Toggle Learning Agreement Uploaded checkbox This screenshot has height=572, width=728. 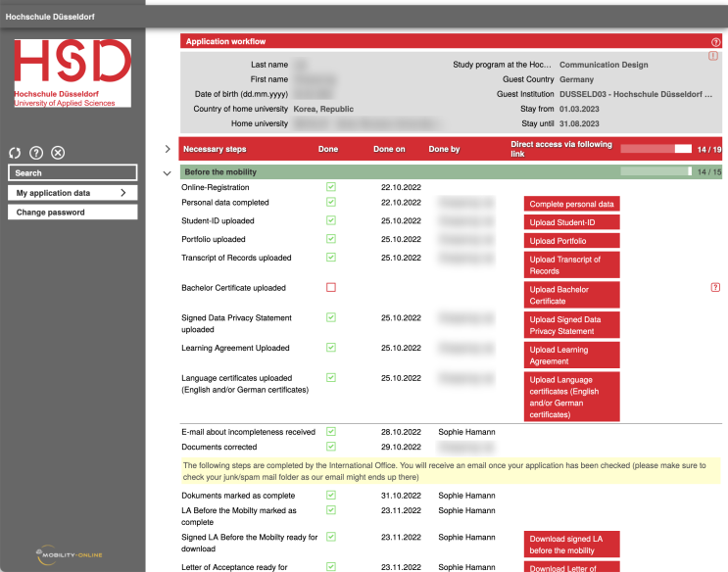331,348
